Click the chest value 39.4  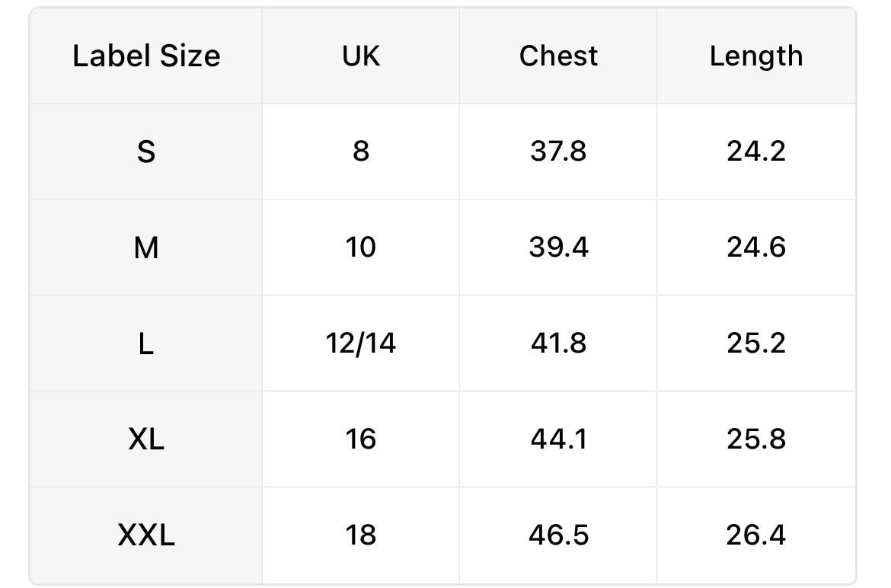click(x=558, y=247)
